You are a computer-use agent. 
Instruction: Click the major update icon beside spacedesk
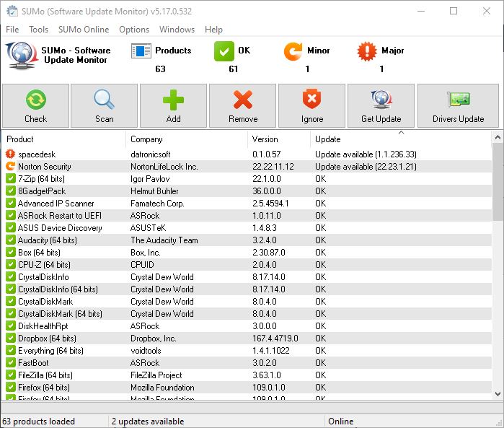tap(10, 154)
